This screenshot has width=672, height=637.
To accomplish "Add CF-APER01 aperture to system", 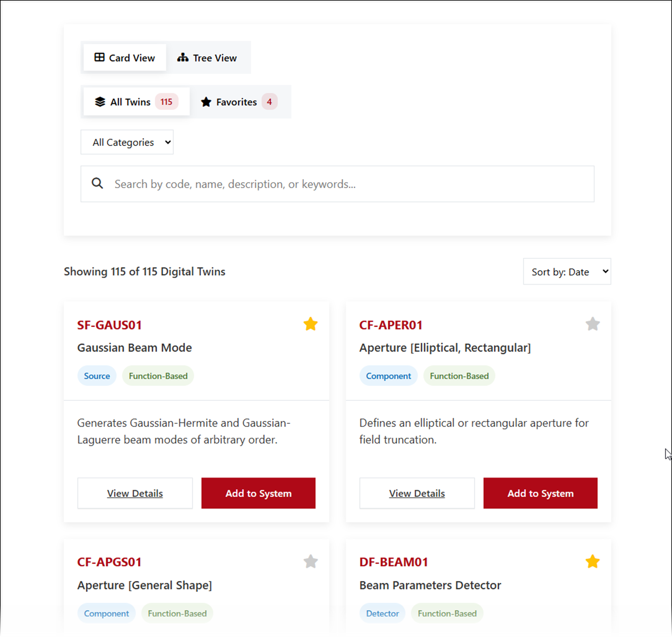I will click(540, 493).
